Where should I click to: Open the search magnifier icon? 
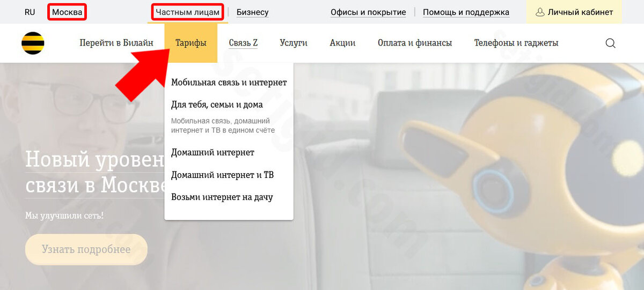610,43
